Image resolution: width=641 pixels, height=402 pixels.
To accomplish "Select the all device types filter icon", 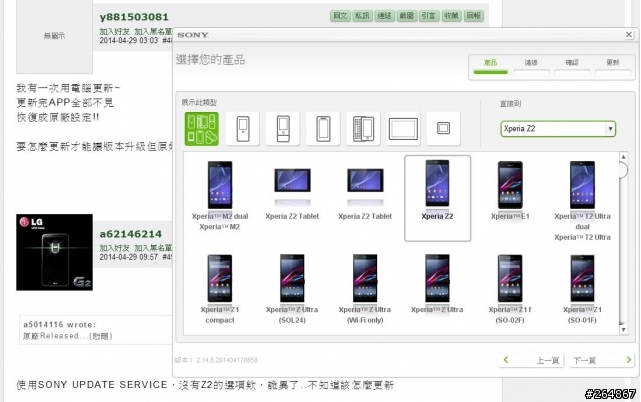I will click(202, 129).
